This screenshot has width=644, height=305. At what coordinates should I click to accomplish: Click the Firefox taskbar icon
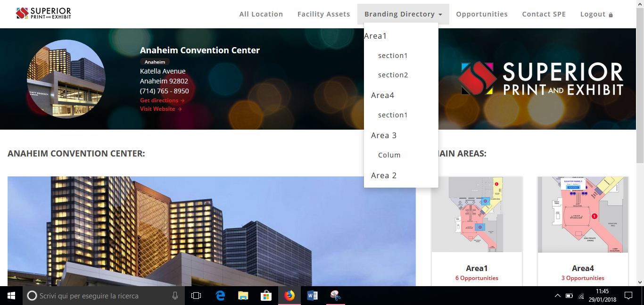pyautogui.click(x=289, y=296)
